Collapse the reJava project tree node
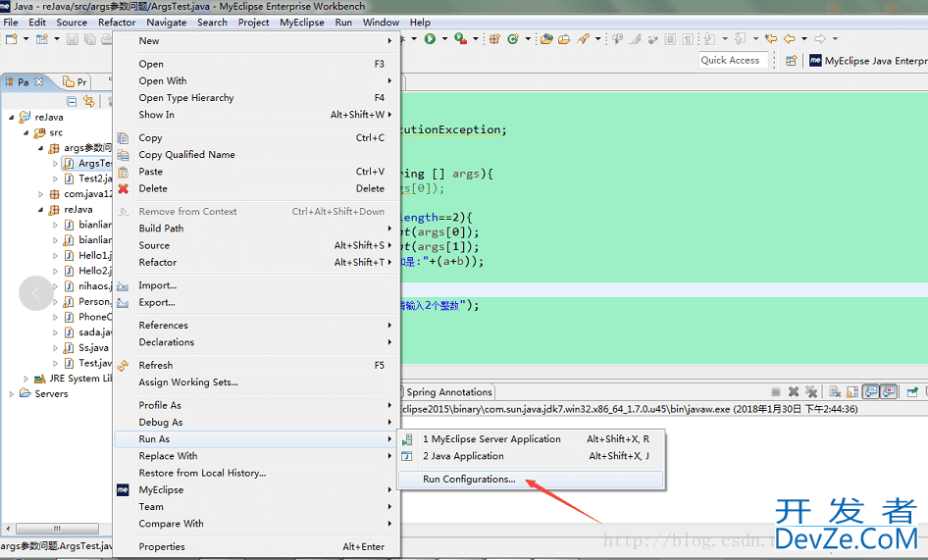 (x=11, y=118)
